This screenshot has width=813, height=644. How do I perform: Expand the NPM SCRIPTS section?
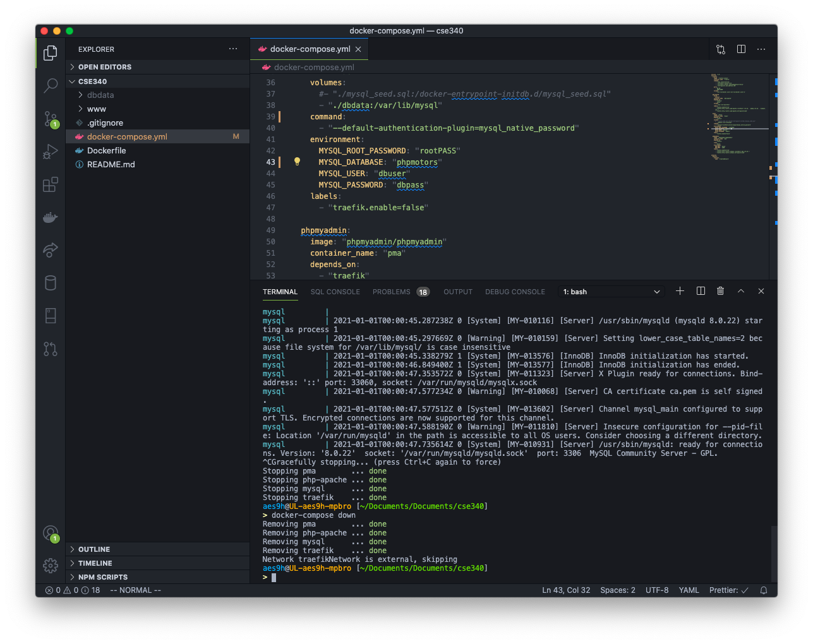[158, 577]
